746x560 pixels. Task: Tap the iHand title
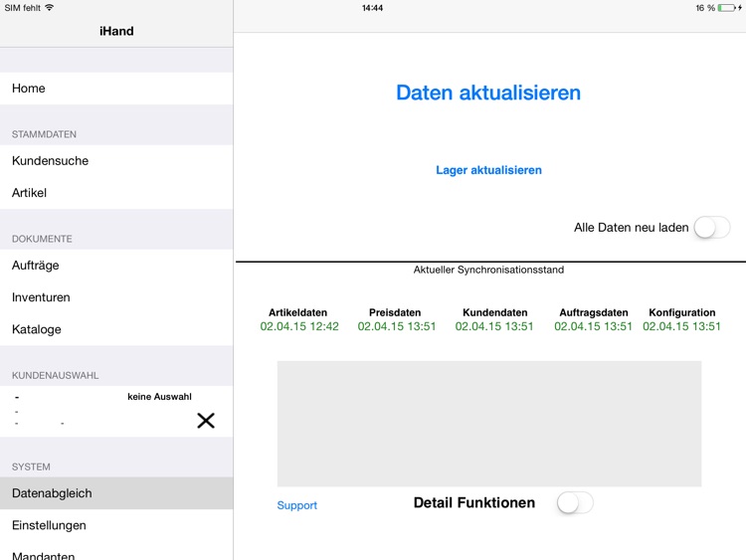pyautogui.click(x=116, y=31)
